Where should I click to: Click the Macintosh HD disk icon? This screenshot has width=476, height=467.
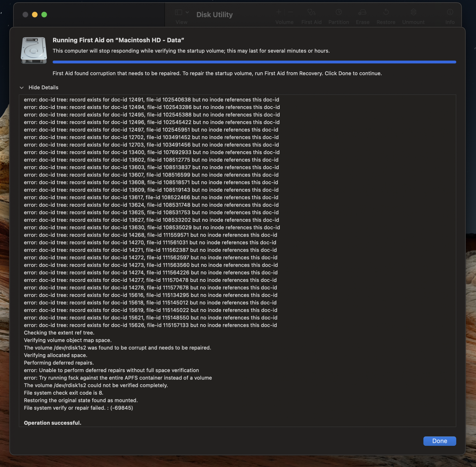click(33, 50)
